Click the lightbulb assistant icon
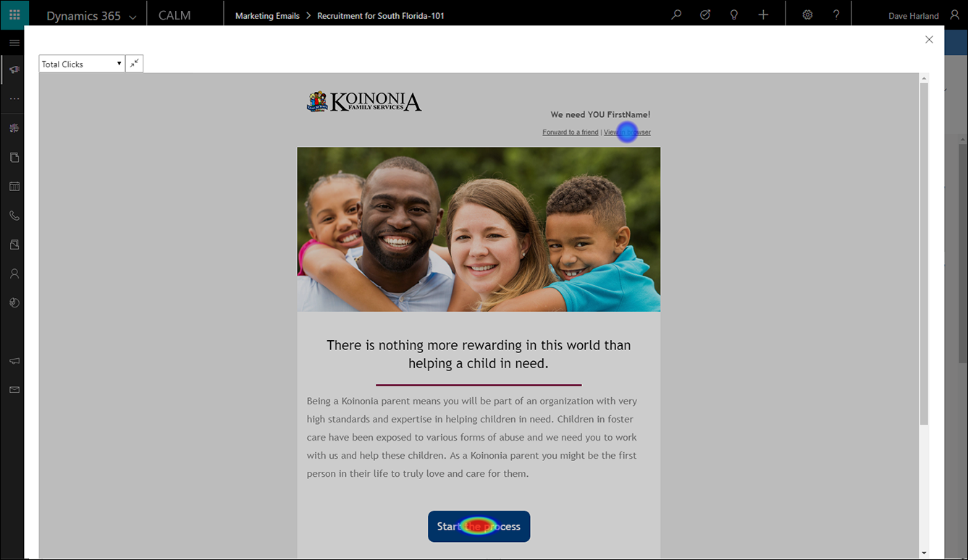Image resolution: width=968 pixels, height=560 pixels. (x=734, y=14)
